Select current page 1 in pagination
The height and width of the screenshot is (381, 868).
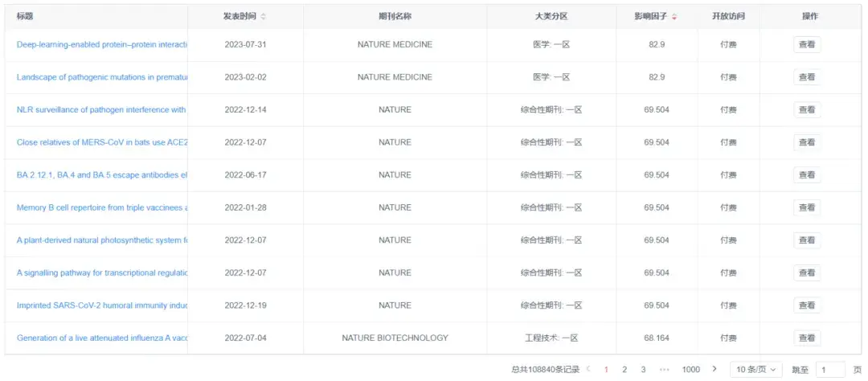click(x=606, y=369)
